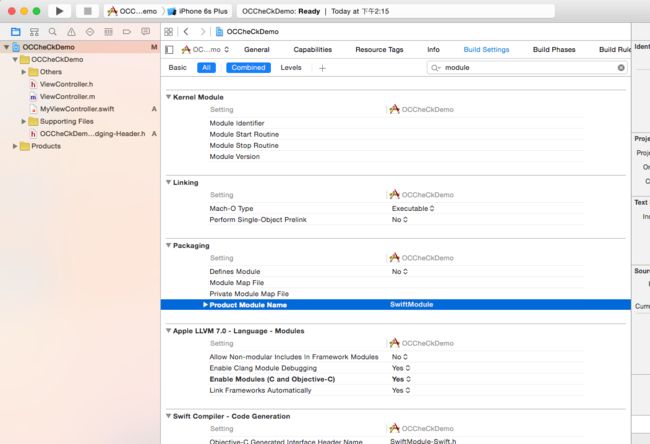Screen dimensions: 650x444
Task: Change Allow Non-modular Includes value
Action: [x=400, y=357]
